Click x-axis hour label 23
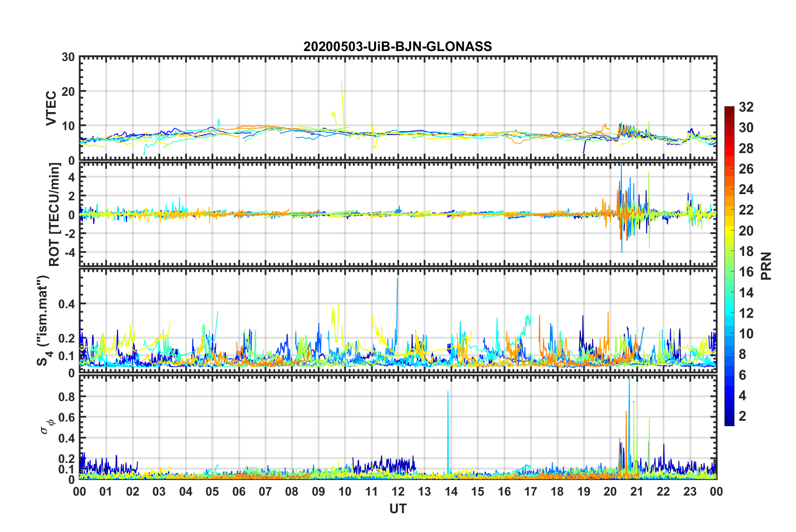The height and width of the screenshot is (532, 796). 690,491
